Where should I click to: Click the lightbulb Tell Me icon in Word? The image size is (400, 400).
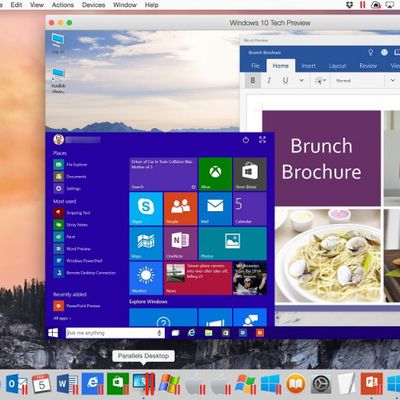tap(370, 52)
